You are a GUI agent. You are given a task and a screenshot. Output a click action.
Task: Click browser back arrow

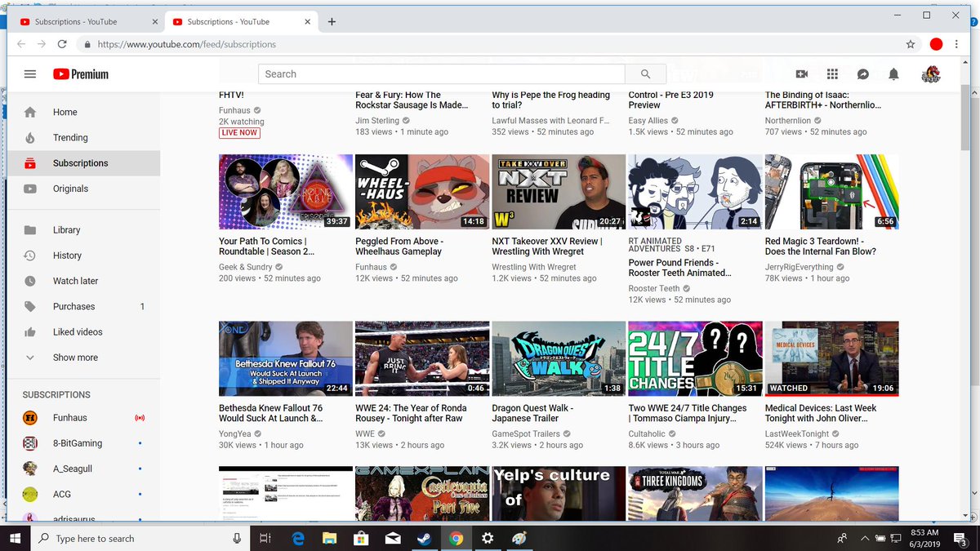tap(21, 44)
